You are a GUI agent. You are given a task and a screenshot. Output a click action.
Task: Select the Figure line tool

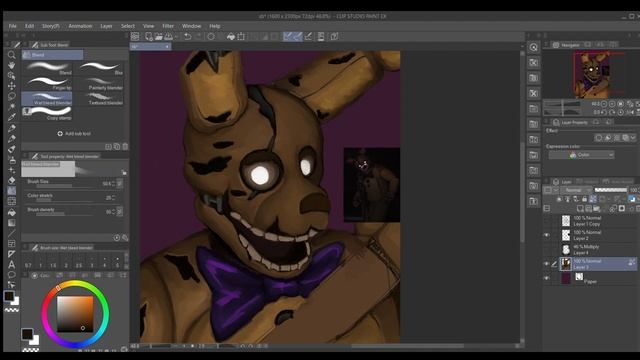(11, 233)
